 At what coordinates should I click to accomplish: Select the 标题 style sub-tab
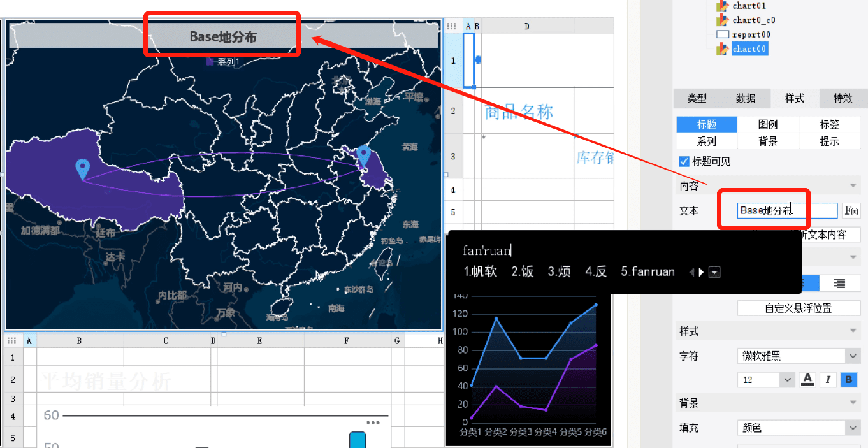coord(707,125)
